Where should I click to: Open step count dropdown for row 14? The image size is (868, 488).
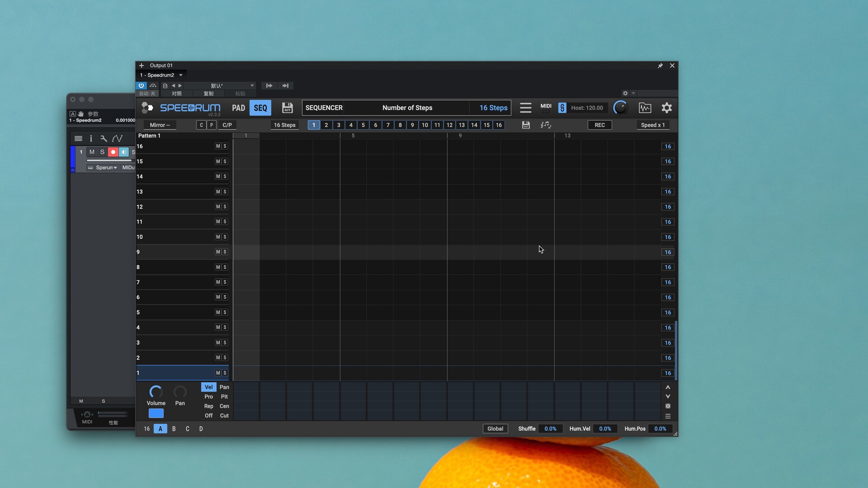click(668, 177)
